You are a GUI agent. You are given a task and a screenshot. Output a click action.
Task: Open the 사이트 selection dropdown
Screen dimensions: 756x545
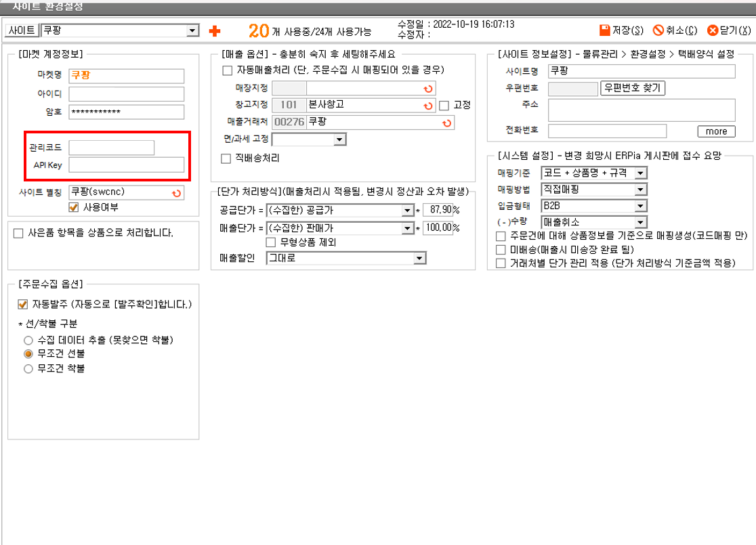pyautogui.click(x=192, y=30)
